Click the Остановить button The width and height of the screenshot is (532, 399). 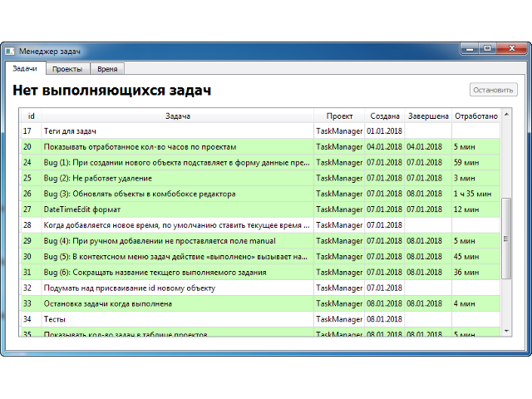(493, 90)
